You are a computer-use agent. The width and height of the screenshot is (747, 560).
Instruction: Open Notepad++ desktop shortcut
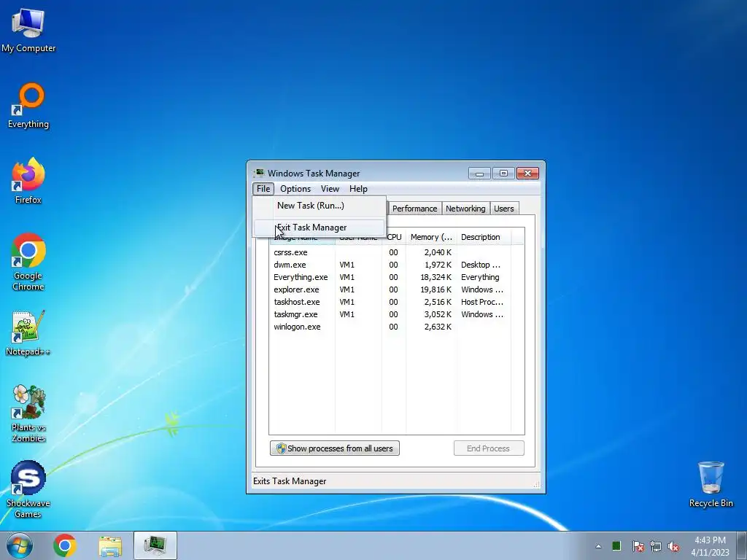click(28, 333)
